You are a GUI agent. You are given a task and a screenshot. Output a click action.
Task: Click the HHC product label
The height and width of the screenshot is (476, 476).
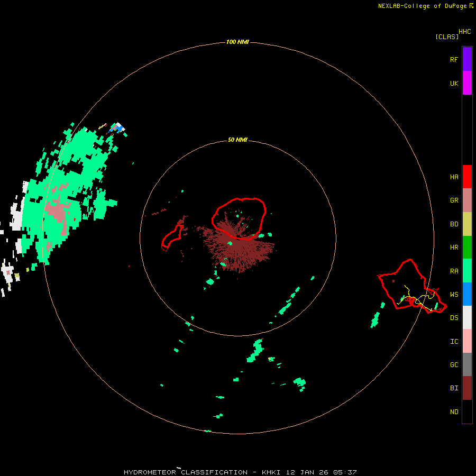tap(465, 32)
